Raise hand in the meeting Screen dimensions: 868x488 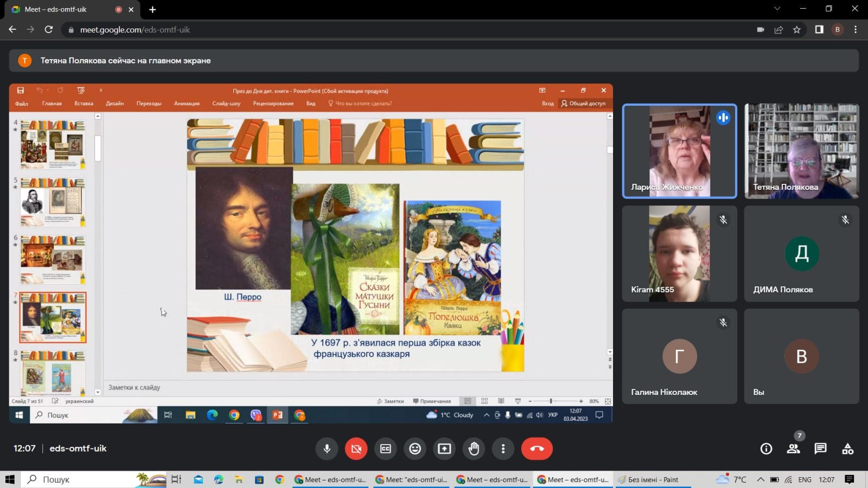[x=474, y=448]
